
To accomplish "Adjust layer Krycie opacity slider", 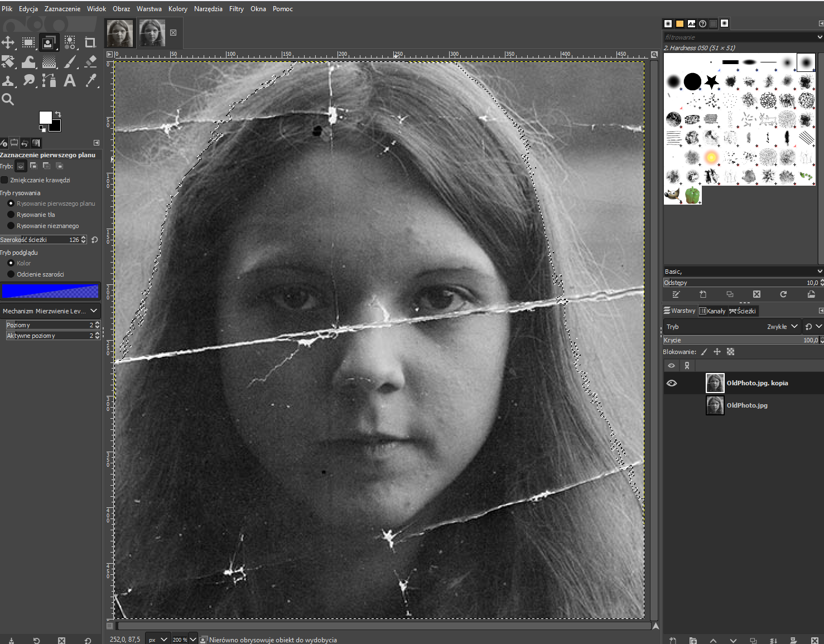I will (743, 340).
